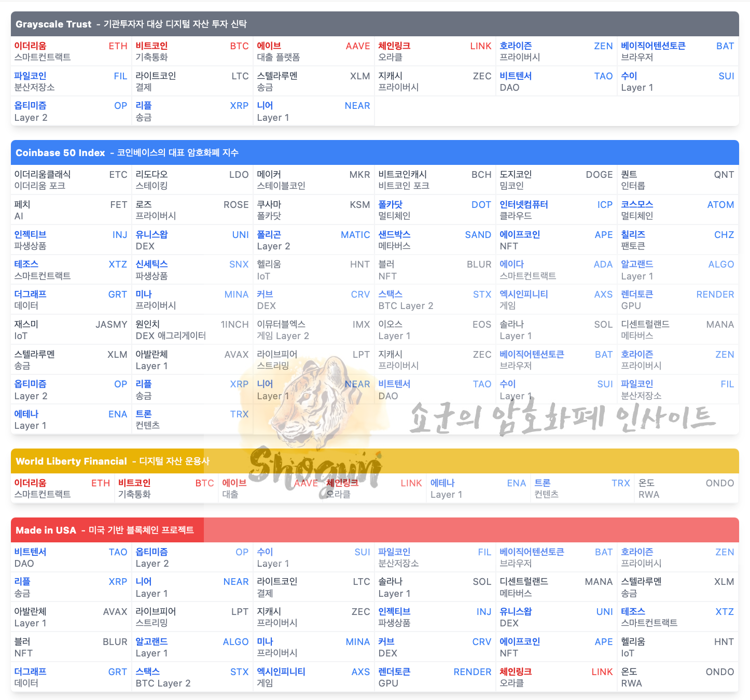The height and width of the screenshot is (700, 750).
Task: Open the 코스모스 ATOM cell
Action: pyautogui.click(x=678, y=210)
